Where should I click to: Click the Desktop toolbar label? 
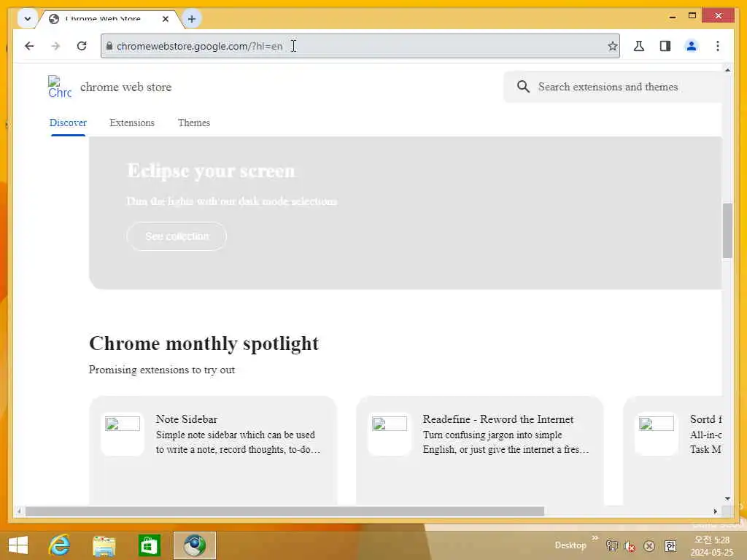570,545
